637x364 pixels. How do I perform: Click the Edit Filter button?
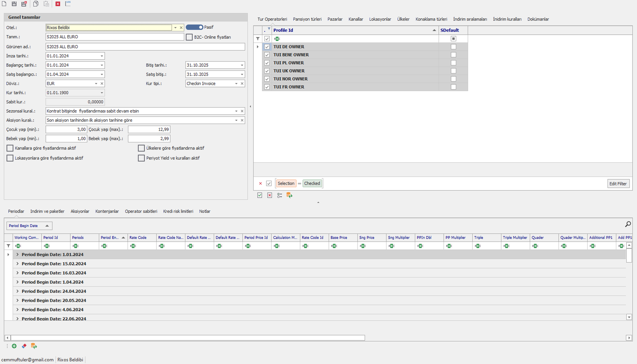pyautogui.click(x=618, y=183)
